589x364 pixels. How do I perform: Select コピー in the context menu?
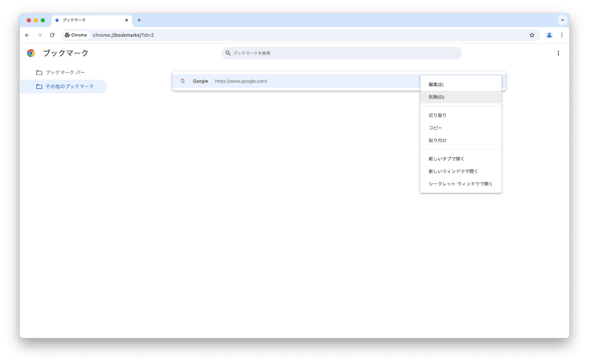tap(461, 128)
